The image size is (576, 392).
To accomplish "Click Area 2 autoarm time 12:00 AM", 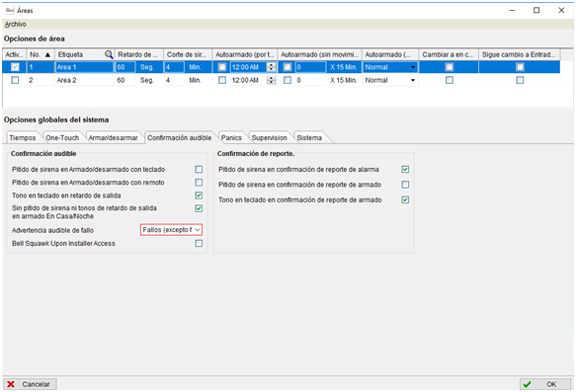I will click(248, 80).
